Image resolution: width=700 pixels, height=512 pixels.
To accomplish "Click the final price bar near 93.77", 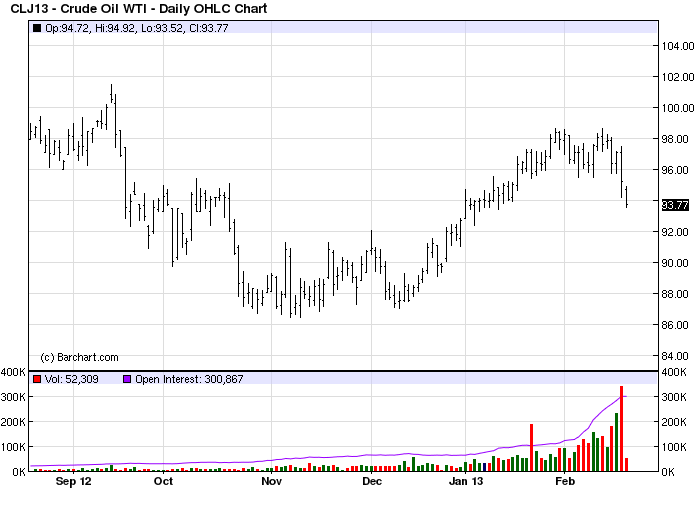I will point(627,197).
